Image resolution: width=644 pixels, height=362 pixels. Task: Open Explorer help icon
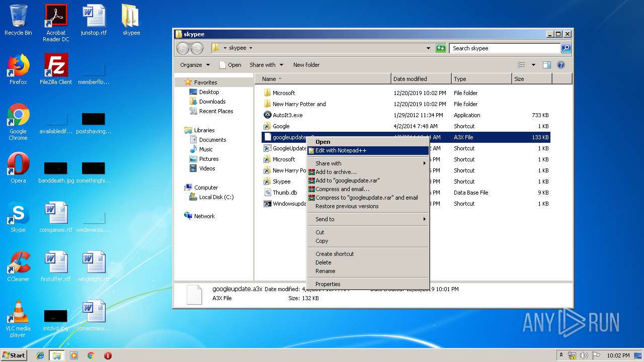[x=561, y=65]
